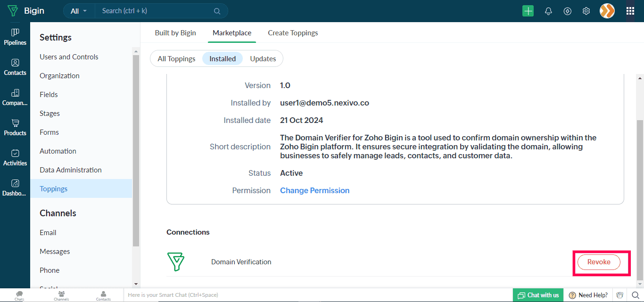Click the main content scroll-down arrow
This screenshot has width=644, height=302.
click(640, 284)
